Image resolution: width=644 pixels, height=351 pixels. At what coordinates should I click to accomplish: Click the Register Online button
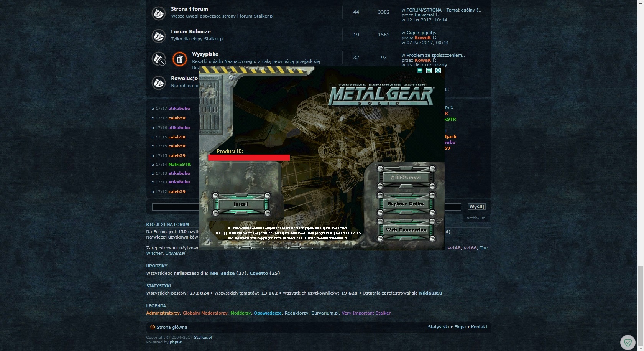point(406,204)
